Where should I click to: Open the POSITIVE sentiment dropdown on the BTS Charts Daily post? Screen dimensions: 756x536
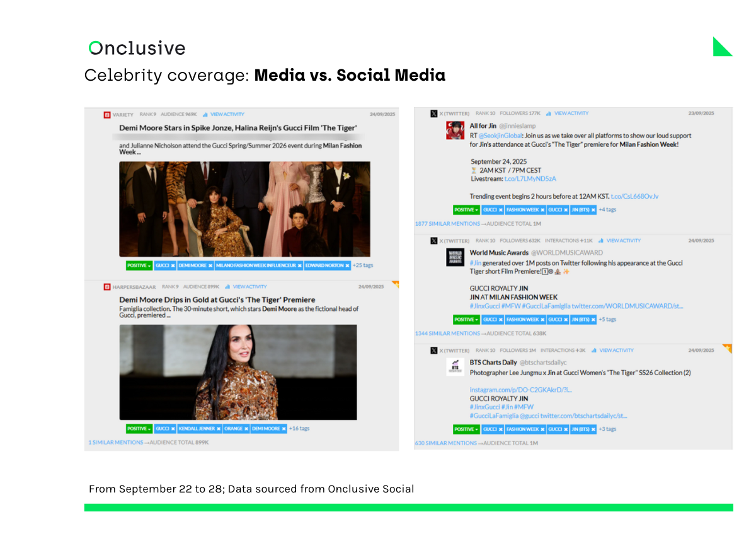(466, 429)
